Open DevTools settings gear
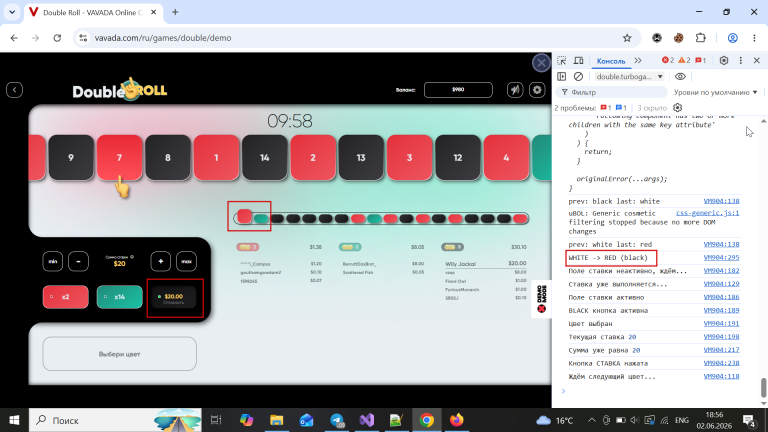This screenshot has width=768, height=432. [724, 60]
